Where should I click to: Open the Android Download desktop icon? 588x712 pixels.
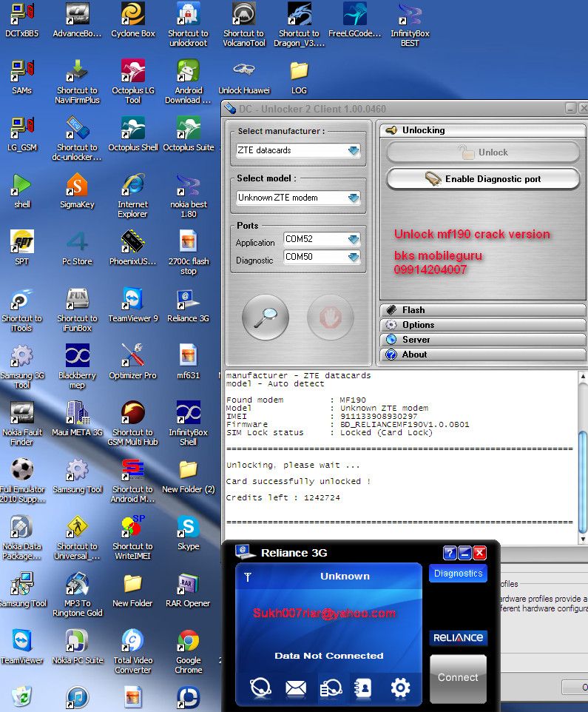point(188,81)
